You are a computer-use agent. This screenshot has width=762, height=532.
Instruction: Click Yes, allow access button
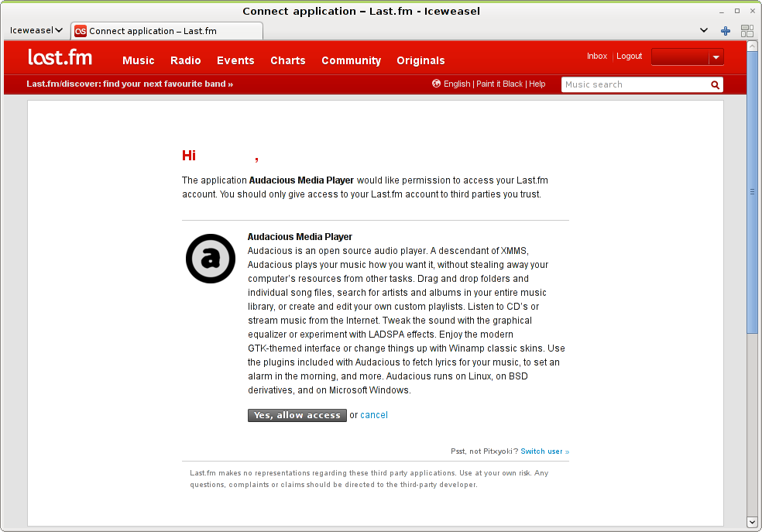point(297,415)
